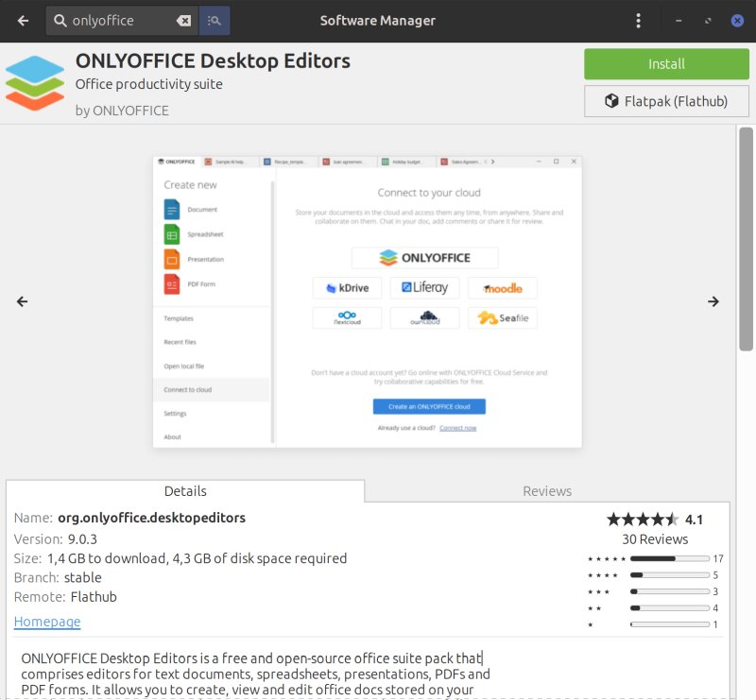
Task: Click the ONLYOFFICE stacked layers app logo
Action: (35, 83)
